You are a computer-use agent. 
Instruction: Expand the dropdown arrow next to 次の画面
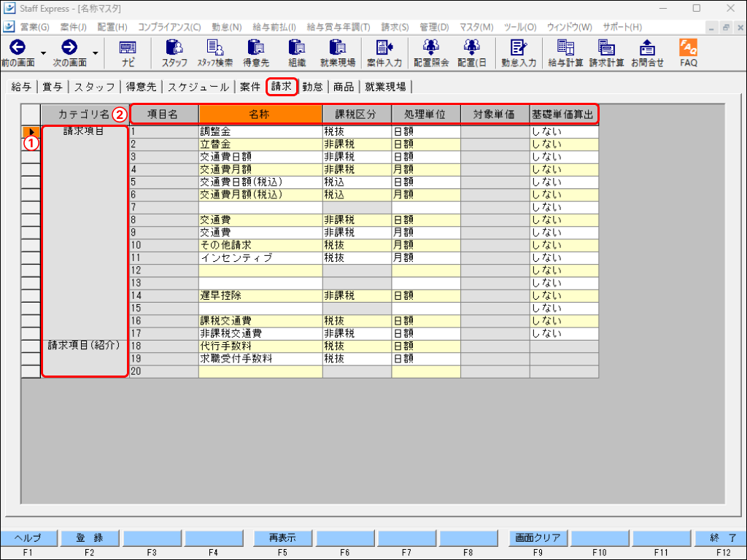96,52
